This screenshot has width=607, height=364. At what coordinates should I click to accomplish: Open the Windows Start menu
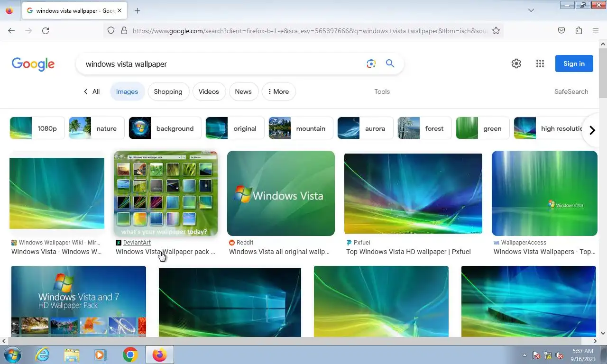pyautogui.click(x=12, y=355)
